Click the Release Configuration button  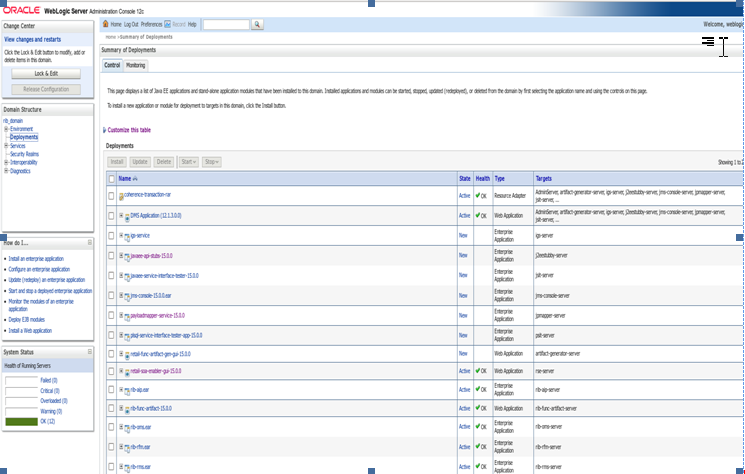[x=46, y=89]
